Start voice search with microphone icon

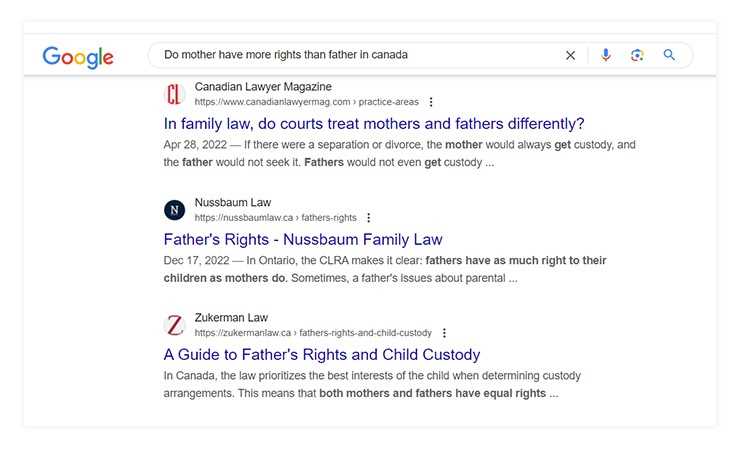(605, 56)
